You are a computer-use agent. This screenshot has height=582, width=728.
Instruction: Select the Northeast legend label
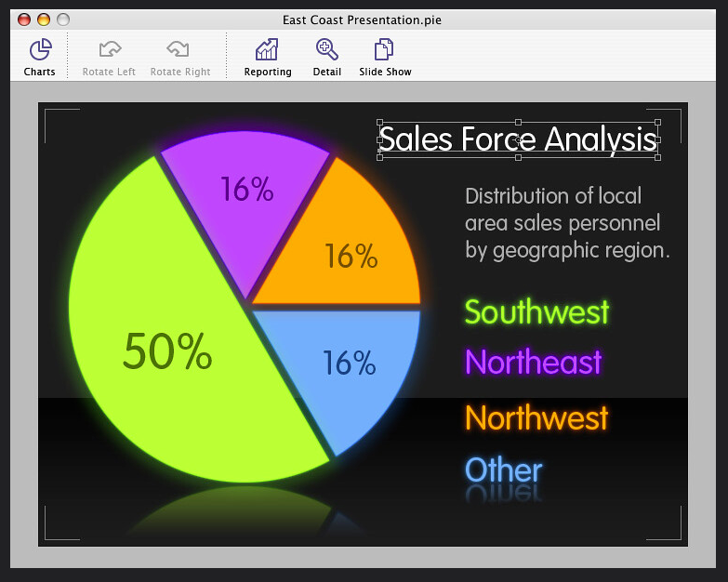[x=534, y=362]
